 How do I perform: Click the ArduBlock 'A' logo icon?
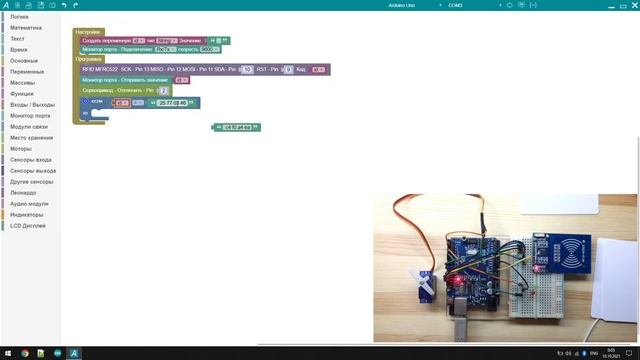click(x=6, y=5)
